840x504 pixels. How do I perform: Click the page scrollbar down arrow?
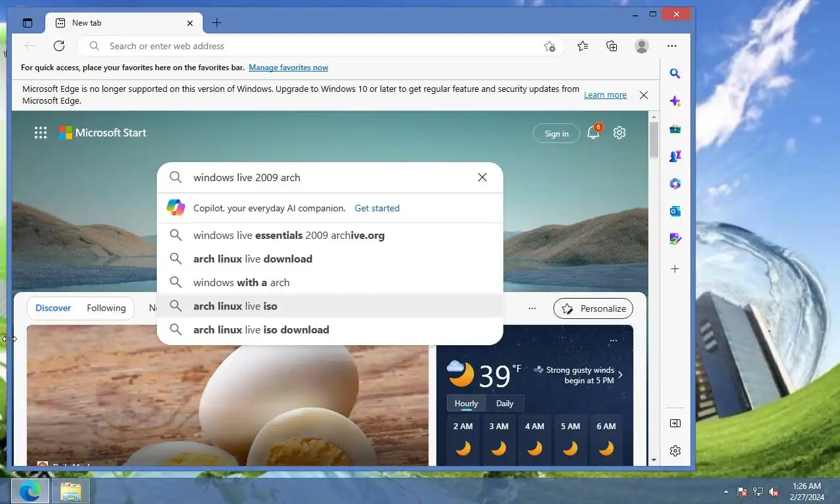tap(654, 461)
